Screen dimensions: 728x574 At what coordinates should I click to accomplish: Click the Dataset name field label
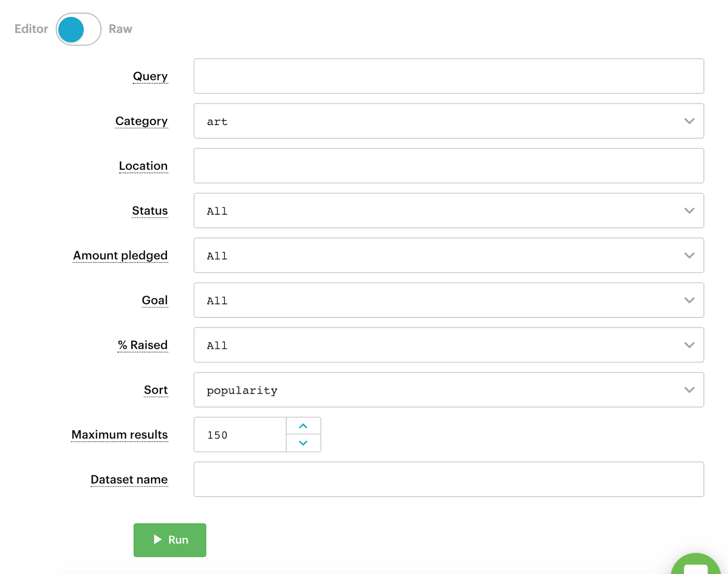tap(129, 480)
